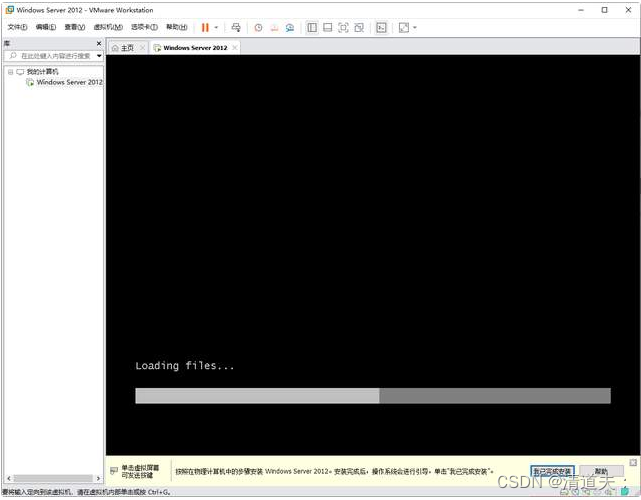
Task: Open the 查看 (View) menu
Action: tap(75, 27)
